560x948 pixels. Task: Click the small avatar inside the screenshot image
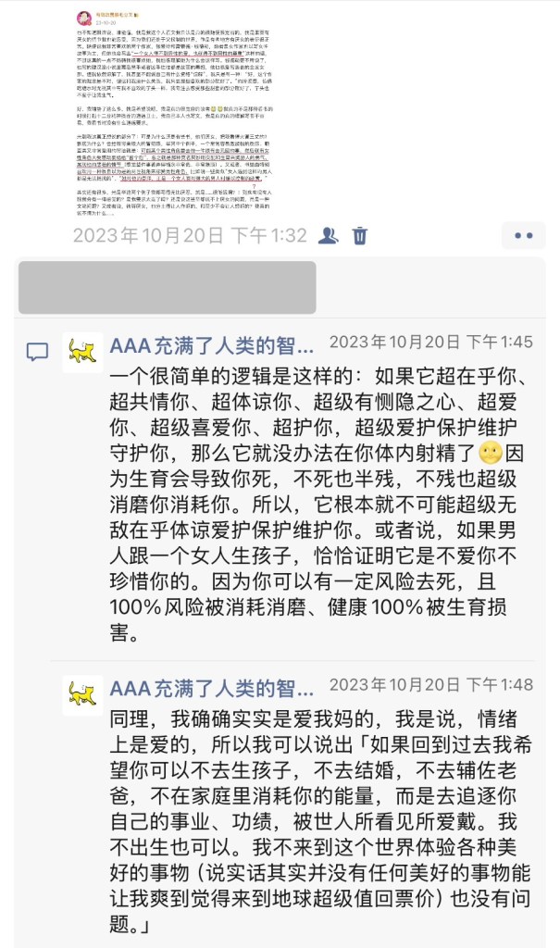click(x=83, y=17)
